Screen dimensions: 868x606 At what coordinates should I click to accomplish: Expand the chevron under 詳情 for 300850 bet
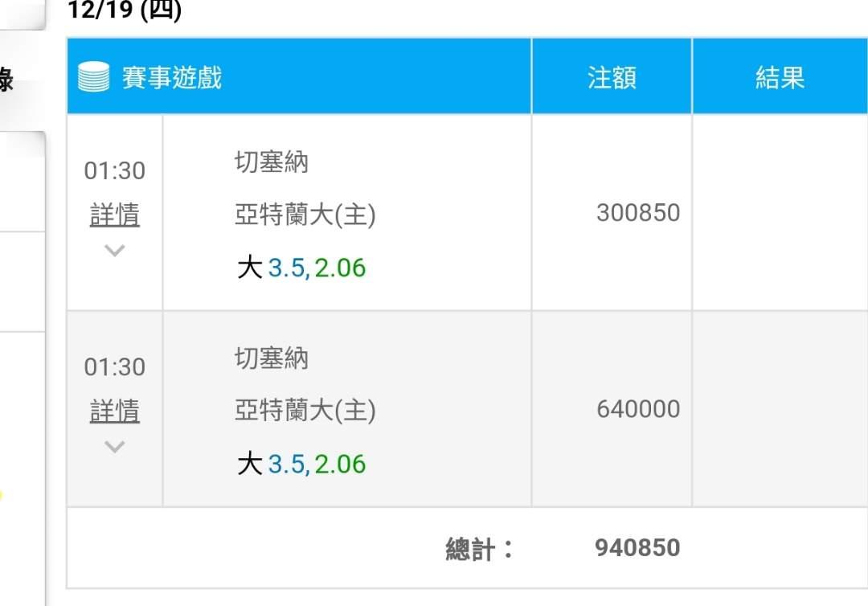click(x=115, y=250)
